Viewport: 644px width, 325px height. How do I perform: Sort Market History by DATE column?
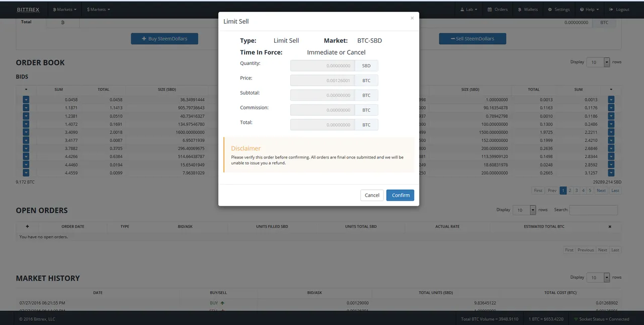pos(98,292)
